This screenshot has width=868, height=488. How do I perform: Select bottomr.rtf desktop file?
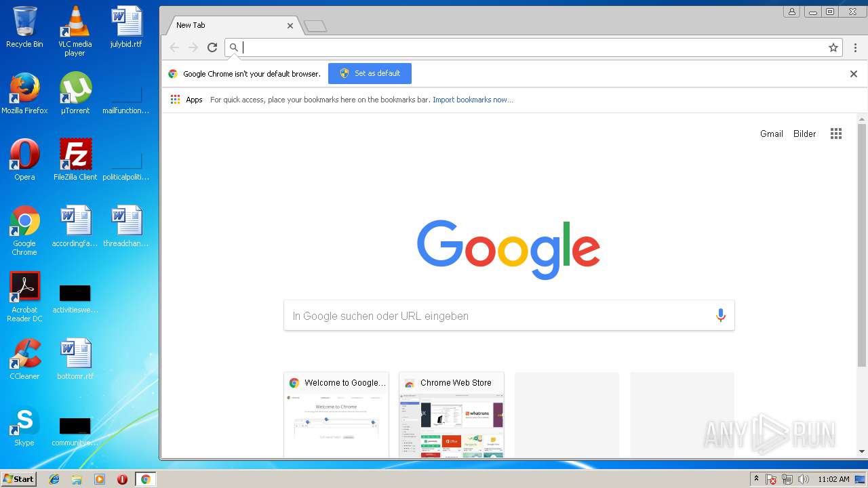75,359
